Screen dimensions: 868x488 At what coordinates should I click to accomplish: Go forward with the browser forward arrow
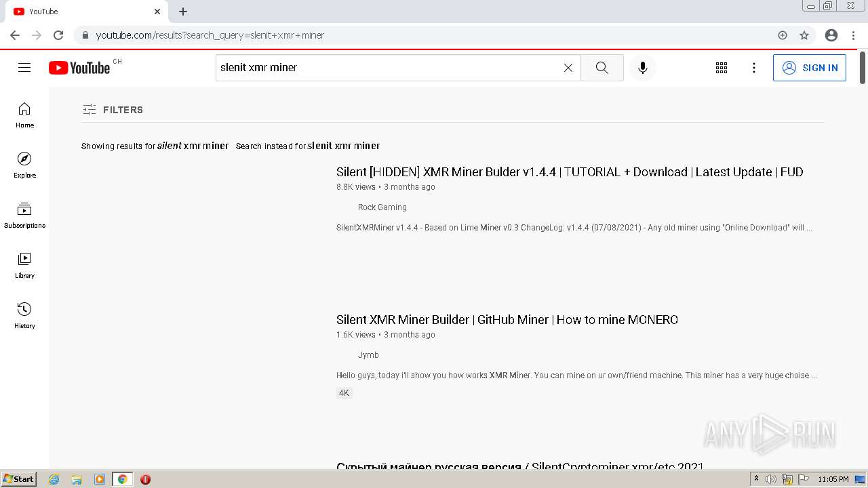[x=37, y=35]
